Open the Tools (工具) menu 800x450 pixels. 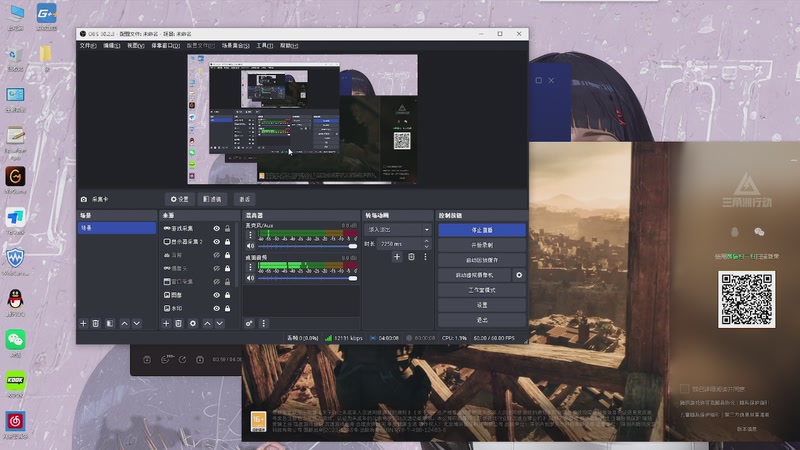coord(265,46)
